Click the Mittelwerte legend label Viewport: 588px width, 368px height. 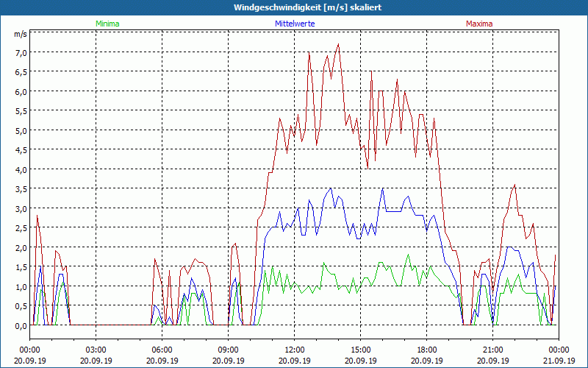295,24
